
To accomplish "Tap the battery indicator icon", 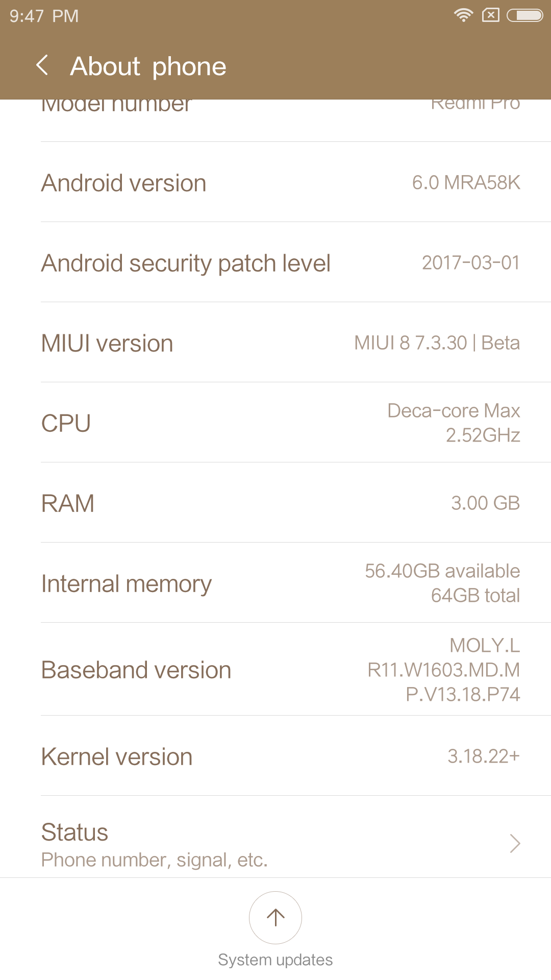I will coord(524,15).
